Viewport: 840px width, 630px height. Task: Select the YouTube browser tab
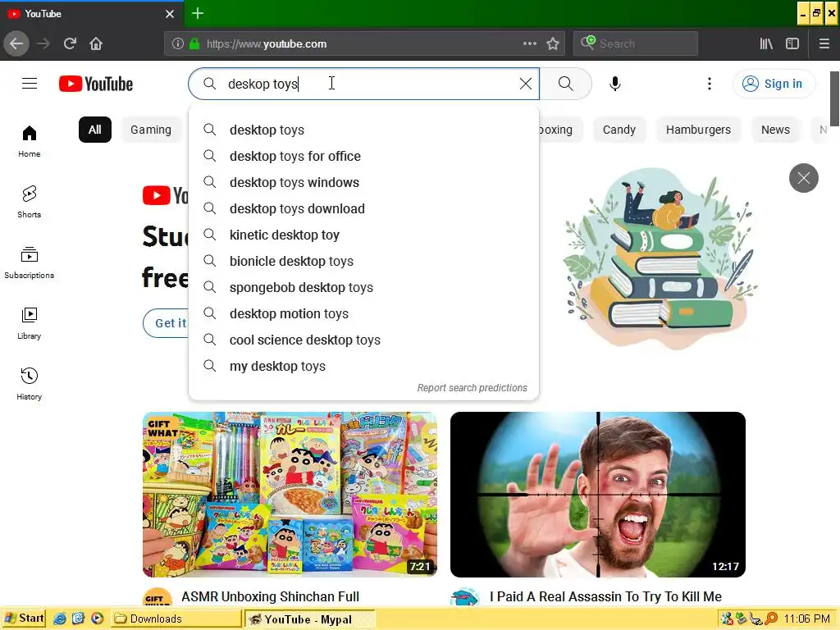click(x=92, y=14)
